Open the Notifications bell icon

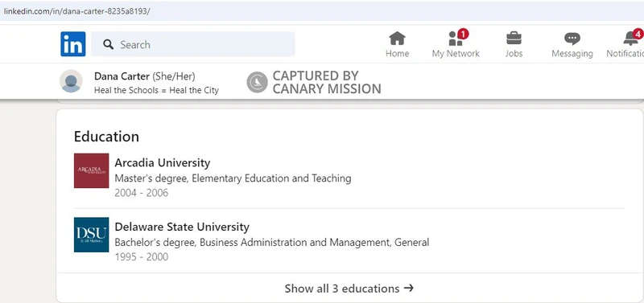[x=631, y=38]
